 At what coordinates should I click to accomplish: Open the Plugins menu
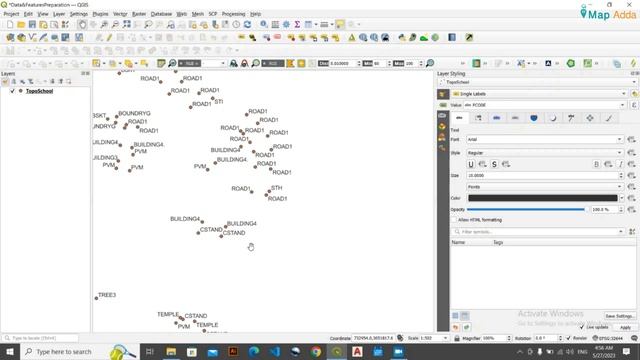pyautogui.click(x=100, y=14)
